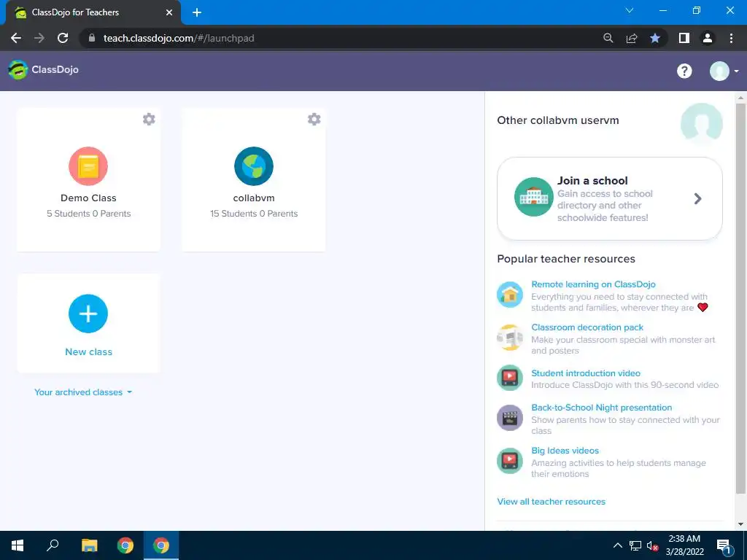Viewport: 747px width, 560px height.
Task: Click the Student introduction video icon
Action: tap(510, 378)
